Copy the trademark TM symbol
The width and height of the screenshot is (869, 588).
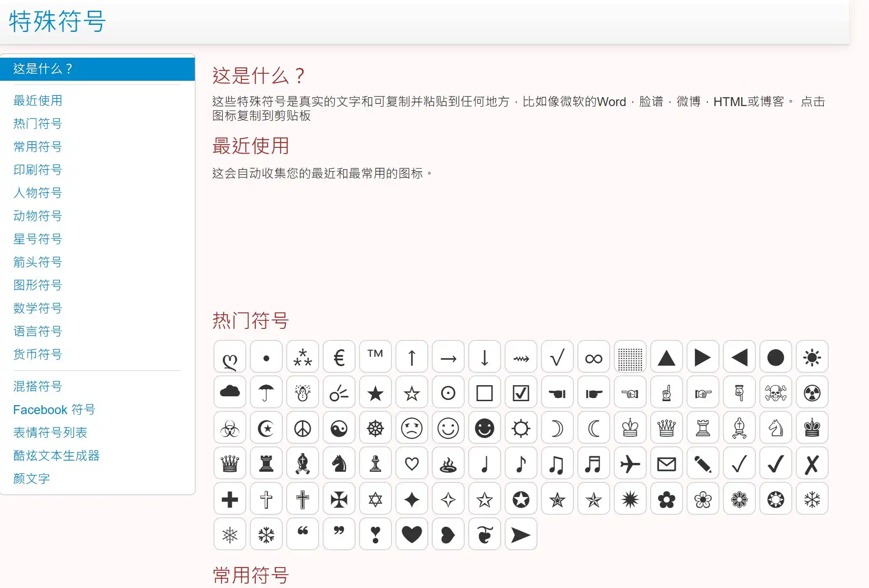pyautogui.click(x=375, y=357)
